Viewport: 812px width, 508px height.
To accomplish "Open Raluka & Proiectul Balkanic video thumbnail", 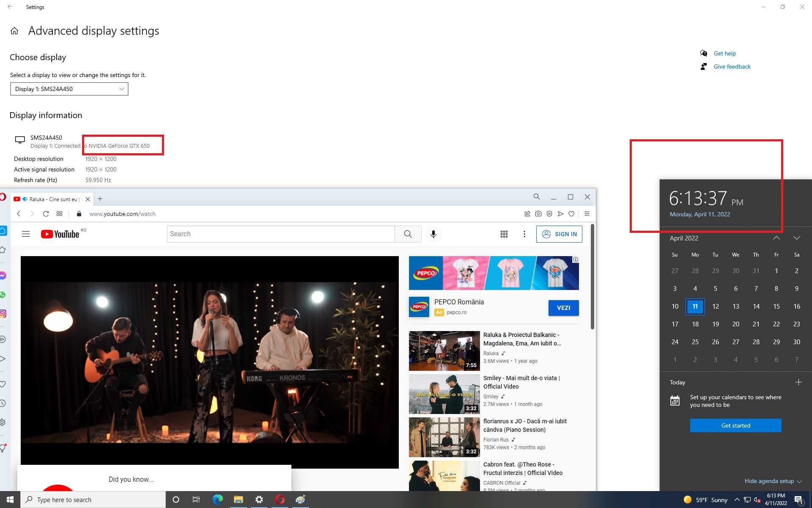I will [x=444, y=351].
